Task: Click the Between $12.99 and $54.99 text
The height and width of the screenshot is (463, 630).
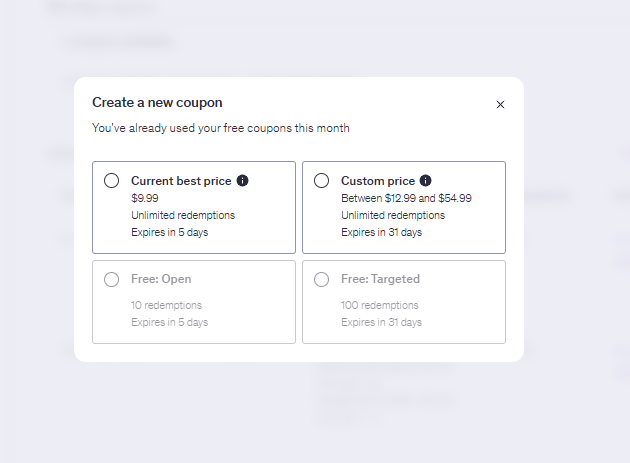Action: click(406, 198)
